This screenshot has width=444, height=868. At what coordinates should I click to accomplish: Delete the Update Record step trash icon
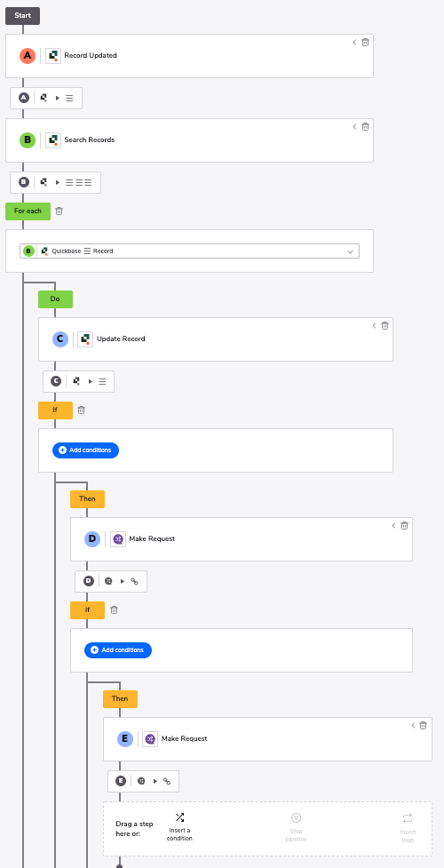pos(385,325)
